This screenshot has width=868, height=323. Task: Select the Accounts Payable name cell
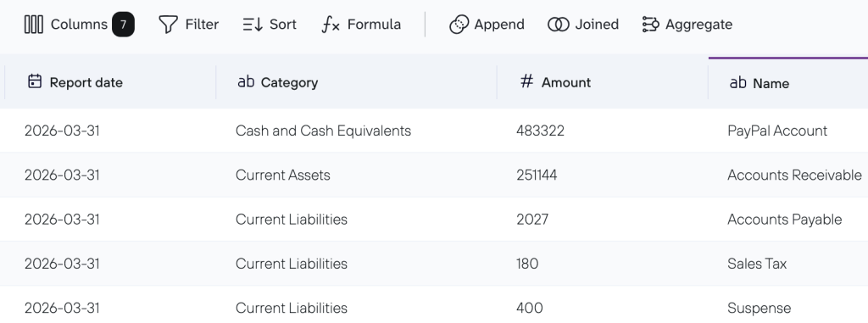click(x=784, y=220)
